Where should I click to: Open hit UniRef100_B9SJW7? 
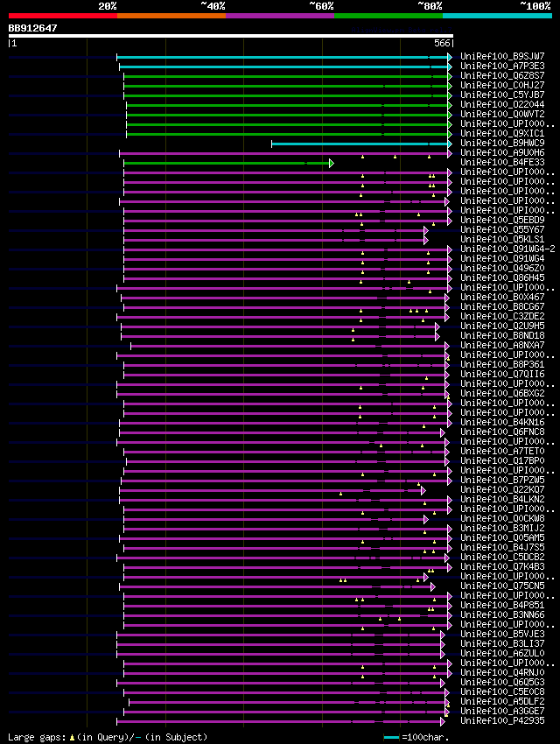pyautogui.click(x=502, y=56)
